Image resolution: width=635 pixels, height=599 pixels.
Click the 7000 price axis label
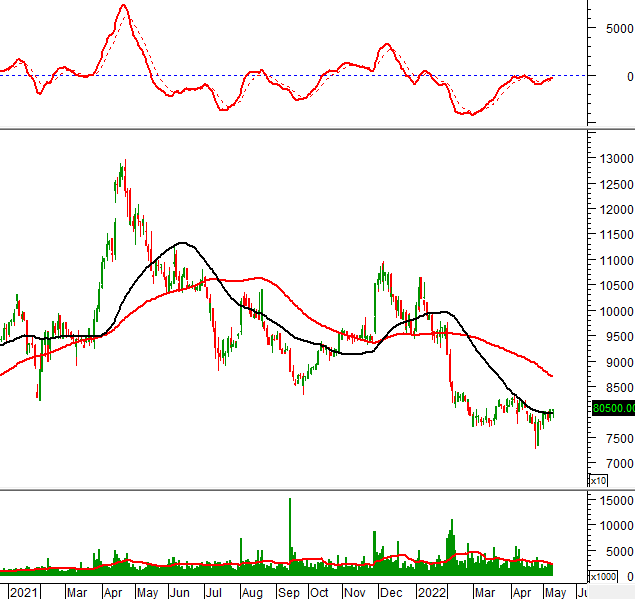618,464
